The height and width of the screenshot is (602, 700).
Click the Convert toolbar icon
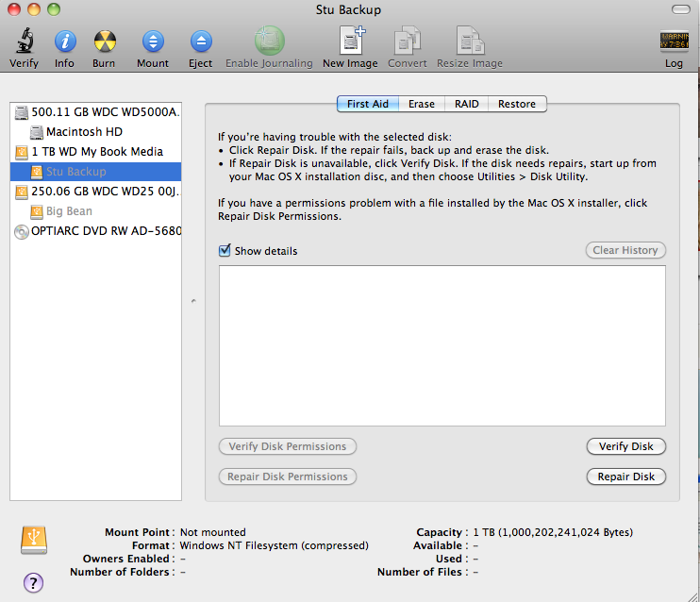click(408, 41)
